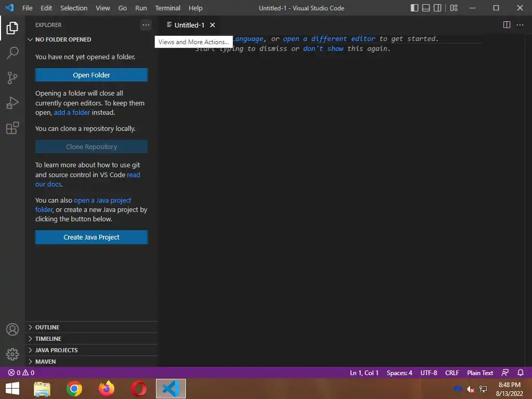Launch Opera from the taskbar
The image size is (532, 399).
tap(138, 389)
